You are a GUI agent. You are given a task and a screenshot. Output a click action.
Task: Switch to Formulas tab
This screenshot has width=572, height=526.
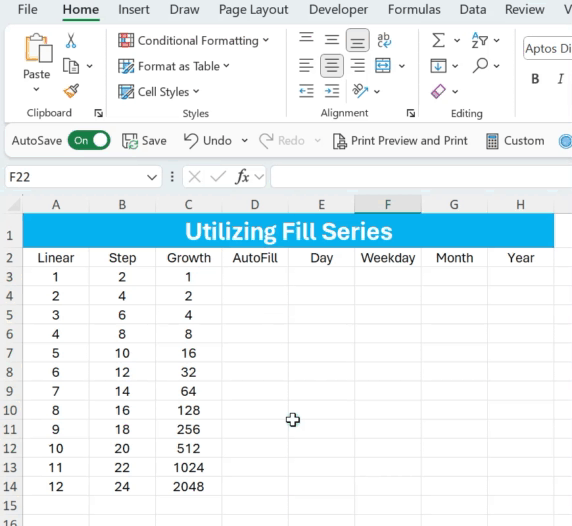[414, 9]
